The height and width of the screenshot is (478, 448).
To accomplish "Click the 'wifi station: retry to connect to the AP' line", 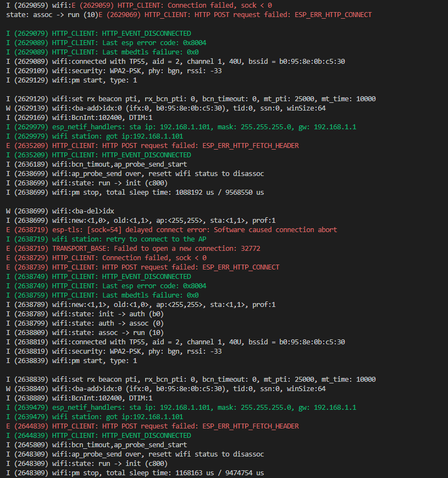I will pyautogui.click(x=106, y=239).
